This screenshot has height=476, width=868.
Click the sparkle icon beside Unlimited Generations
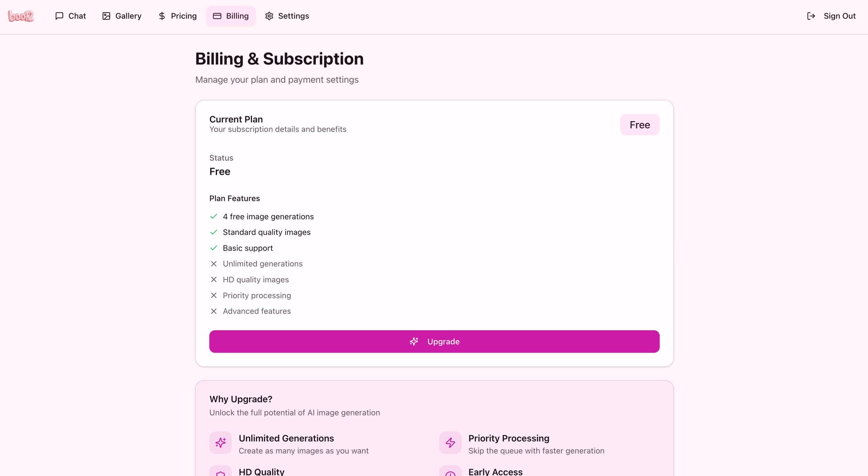point(221,443)
